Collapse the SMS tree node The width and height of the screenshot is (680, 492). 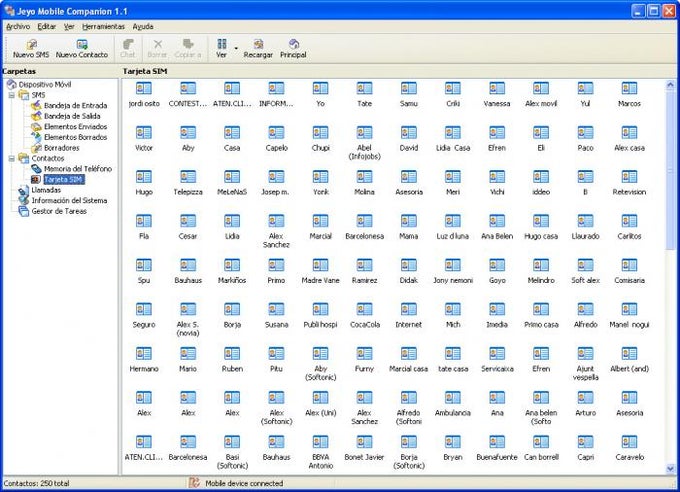pos(12,95)
